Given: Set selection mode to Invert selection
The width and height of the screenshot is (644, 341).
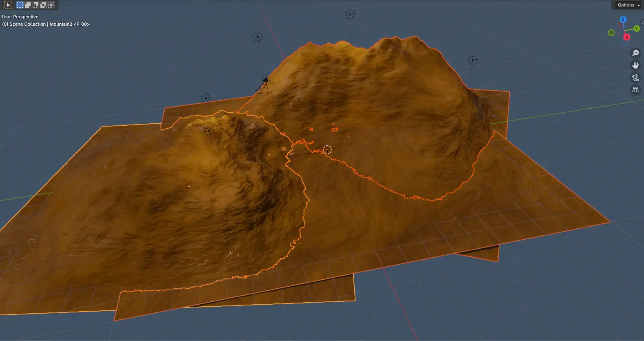Looking at the screenshot, I should pyautogui.click(x=43, y=5).
